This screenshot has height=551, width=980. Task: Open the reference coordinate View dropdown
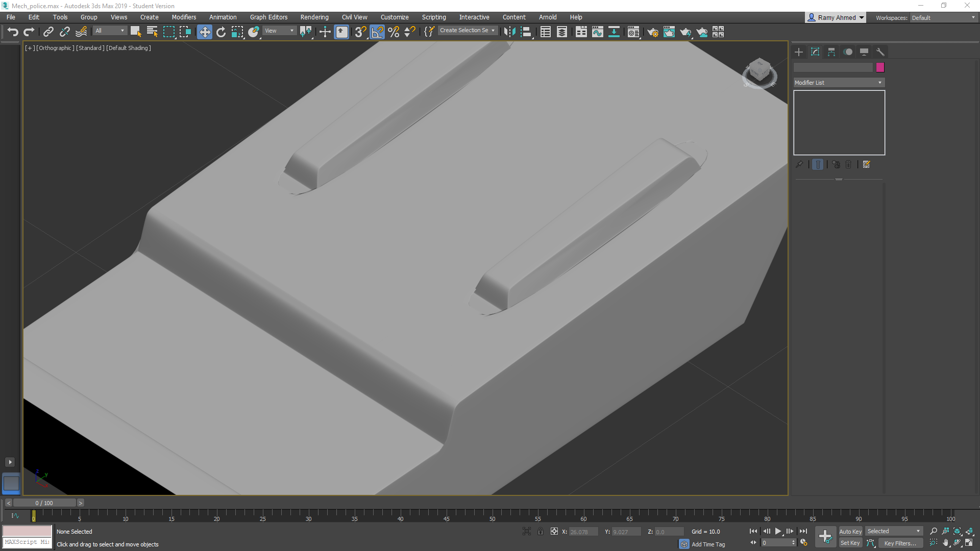click(x=279, y=31)
